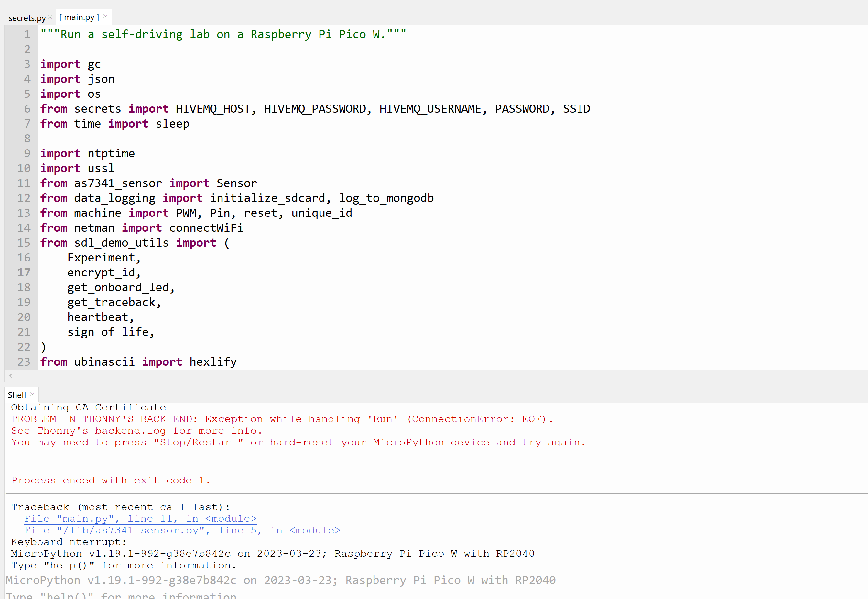
Task: Open main.py line 11 from traceback
Action: click(x=140, y=518)
